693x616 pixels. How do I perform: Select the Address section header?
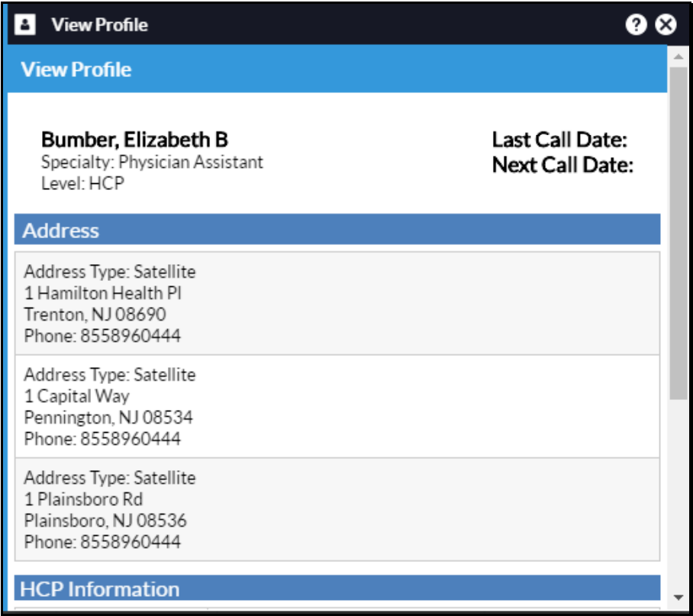[337, 229]
